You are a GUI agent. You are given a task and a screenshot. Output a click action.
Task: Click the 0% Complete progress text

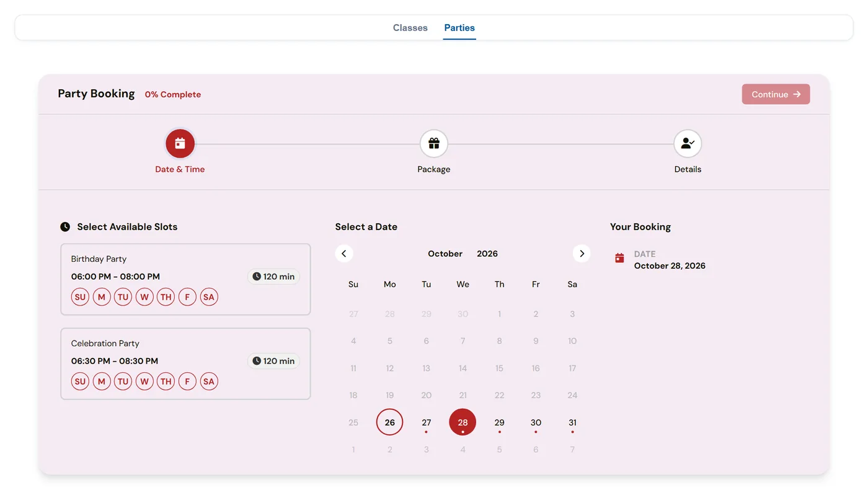coord(173,94)
